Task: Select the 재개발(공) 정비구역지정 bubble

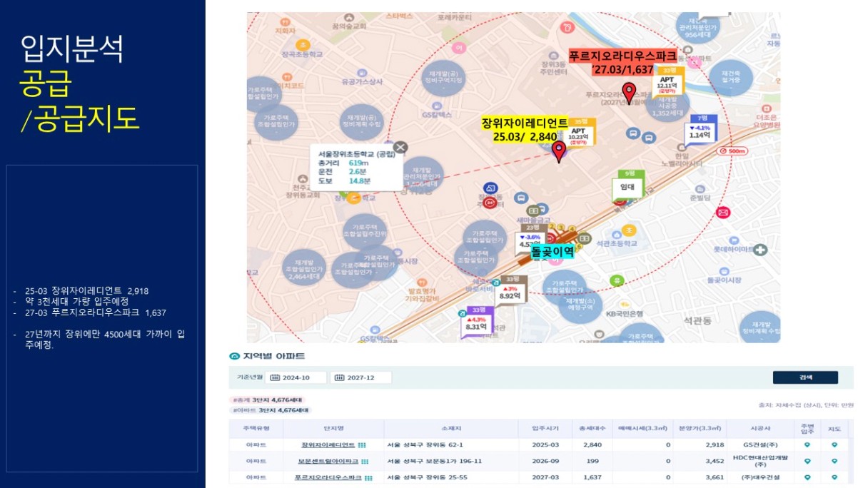Action: click(443, 77)
